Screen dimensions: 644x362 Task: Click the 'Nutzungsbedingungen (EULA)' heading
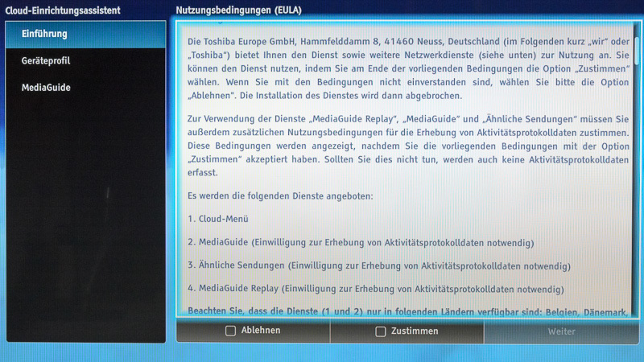coord(238,10)
